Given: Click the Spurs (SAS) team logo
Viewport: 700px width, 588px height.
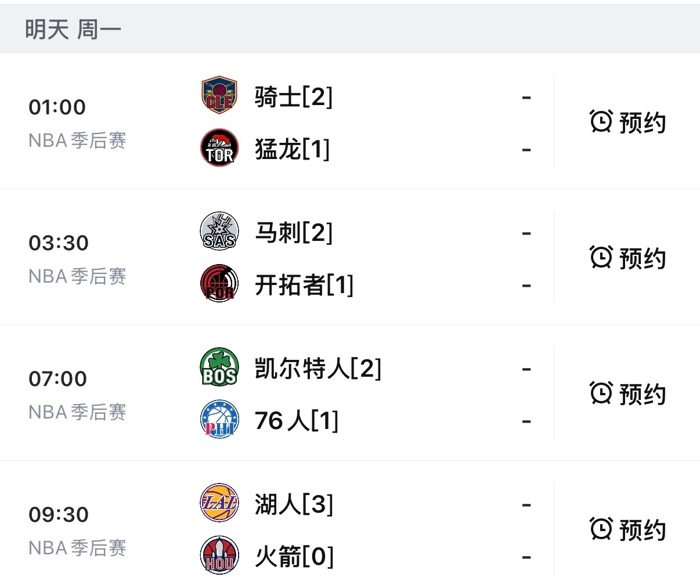Looking at the screenshot, I should click(219, 231).
